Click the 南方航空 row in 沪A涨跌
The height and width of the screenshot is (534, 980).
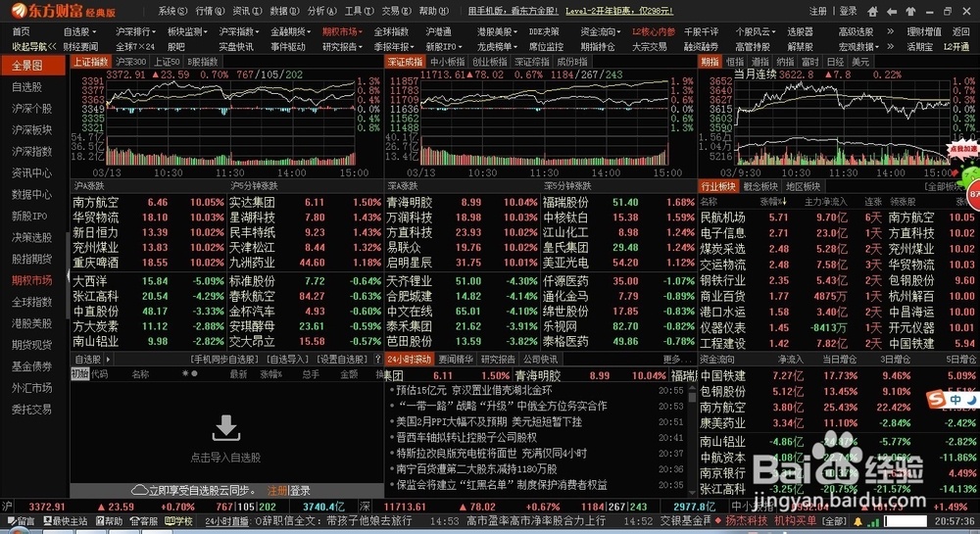coord(149,203)
